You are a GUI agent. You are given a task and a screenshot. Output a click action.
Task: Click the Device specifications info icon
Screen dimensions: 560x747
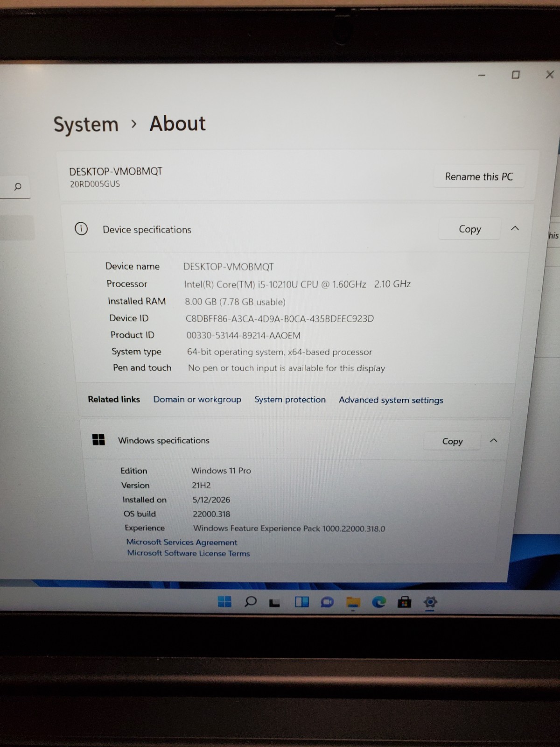(81, 229)
